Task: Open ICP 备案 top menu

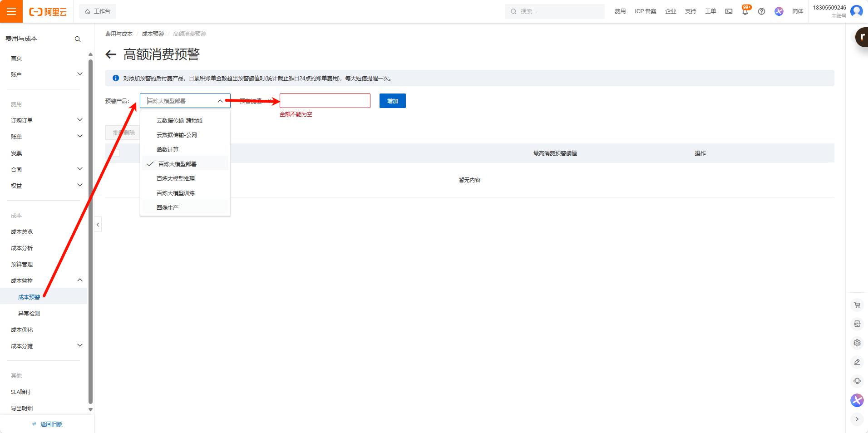Action: 645,11
